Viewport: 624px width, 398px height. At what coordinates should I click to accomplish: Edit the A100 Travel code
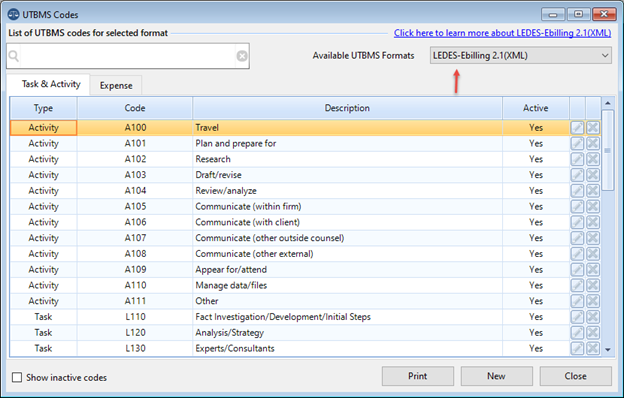577,128
